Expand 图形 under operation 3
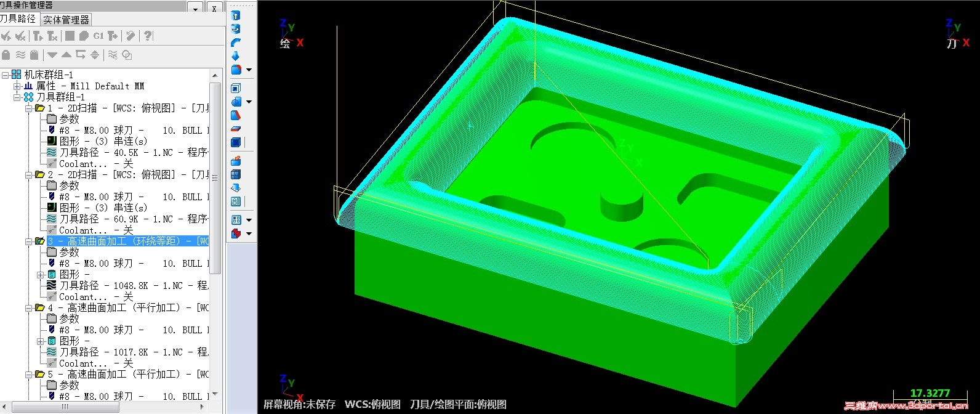980x414 pixels. (x=40, y=275)
